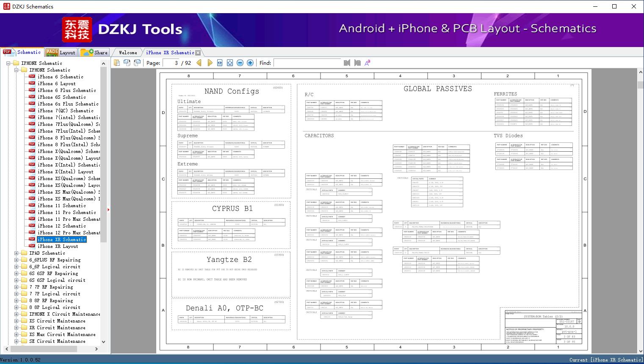Switch to the Schematic tab
The image size is (644, 364).
coord(22,52)
